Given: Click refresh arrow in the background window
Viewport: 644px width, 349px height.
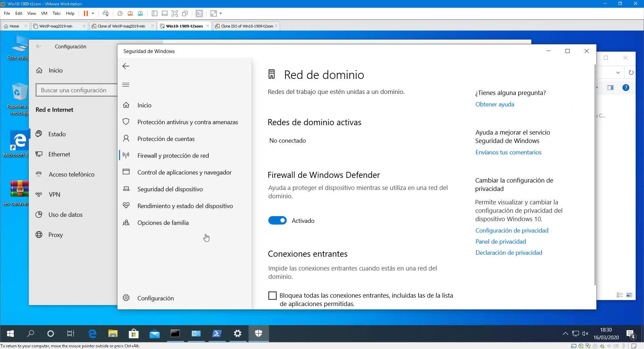Looking at the screenshot, I should tap(631, 72).
